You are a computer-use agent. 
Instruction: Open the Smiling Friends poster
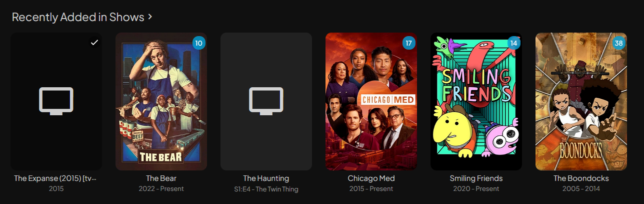pos(476,101)
